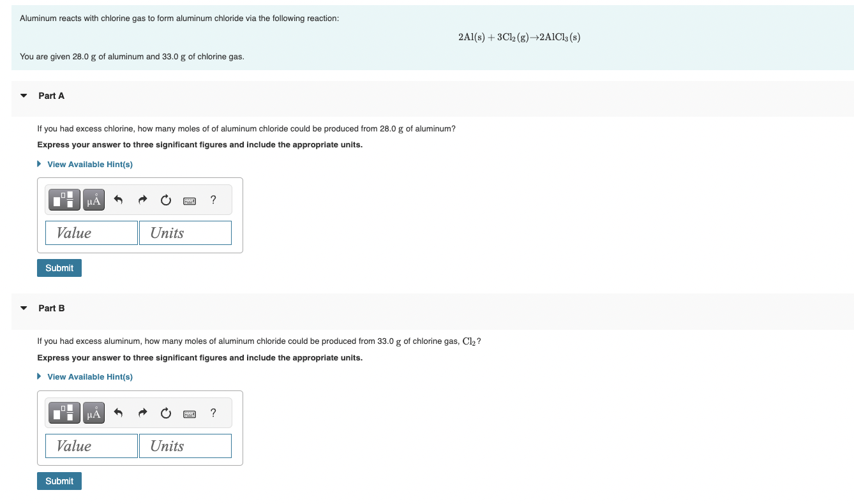Collapse Part B section arrow
This screenshot has height=504, width=854.
point(24,308)
